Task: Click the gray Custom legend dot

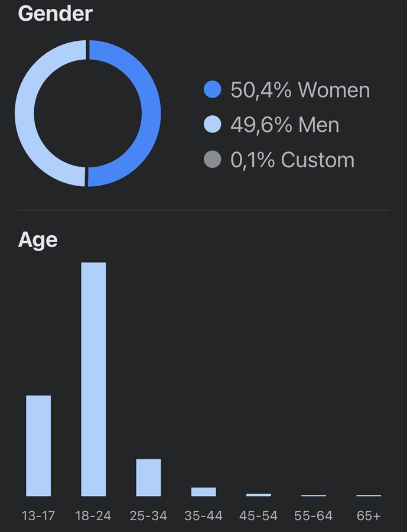Action: point(212,160)
